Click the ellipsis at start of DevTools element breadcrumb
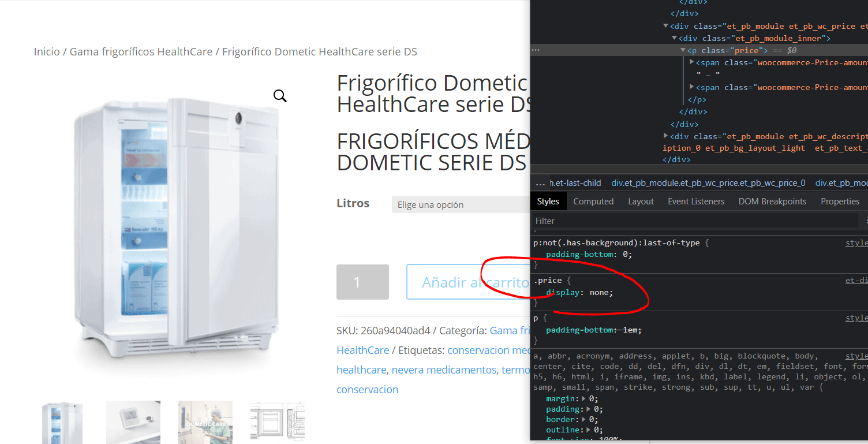Screen dimensions: 868x444 tap(540, 183)
